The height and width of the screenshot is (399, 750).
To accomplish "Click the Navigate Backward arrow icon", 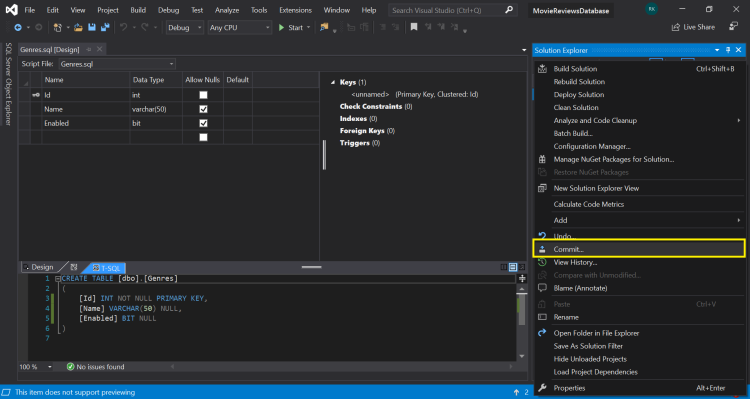I will pyautogui.click(x=18, y=28).
